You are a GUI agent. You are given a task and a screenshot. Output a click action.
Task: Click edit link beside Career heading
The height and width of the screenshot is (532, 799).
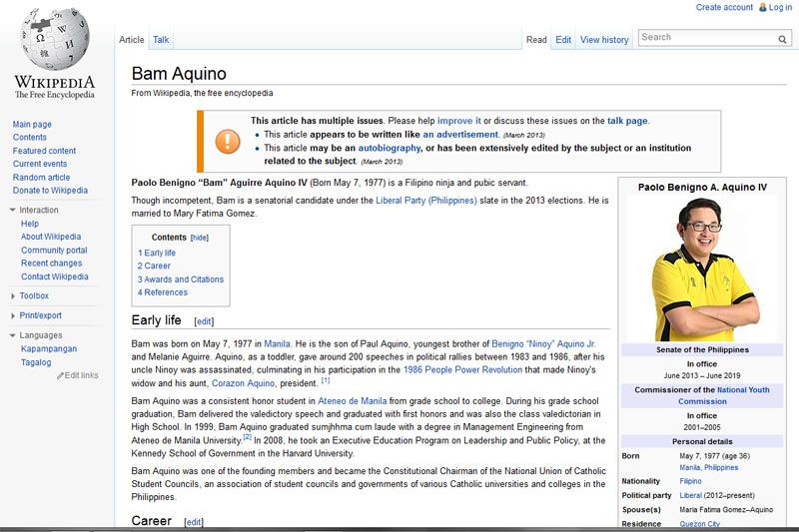point(194,522)
